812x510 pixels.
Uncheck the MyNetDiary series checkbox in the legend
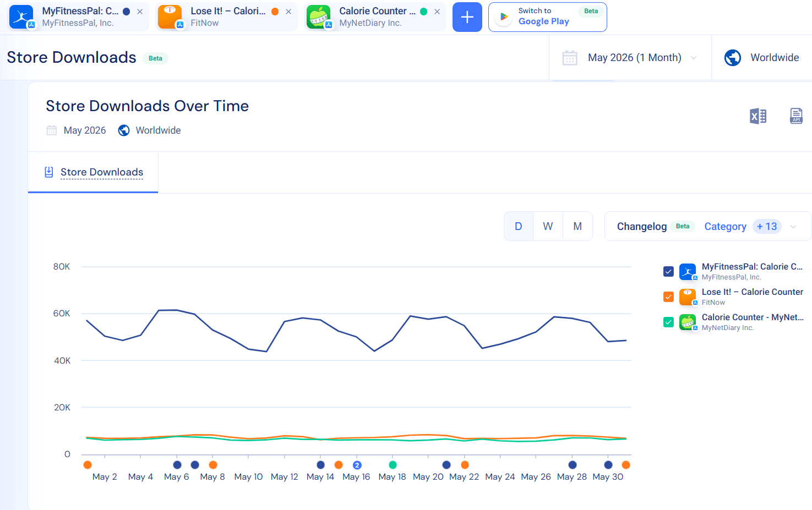pos(669,322)
